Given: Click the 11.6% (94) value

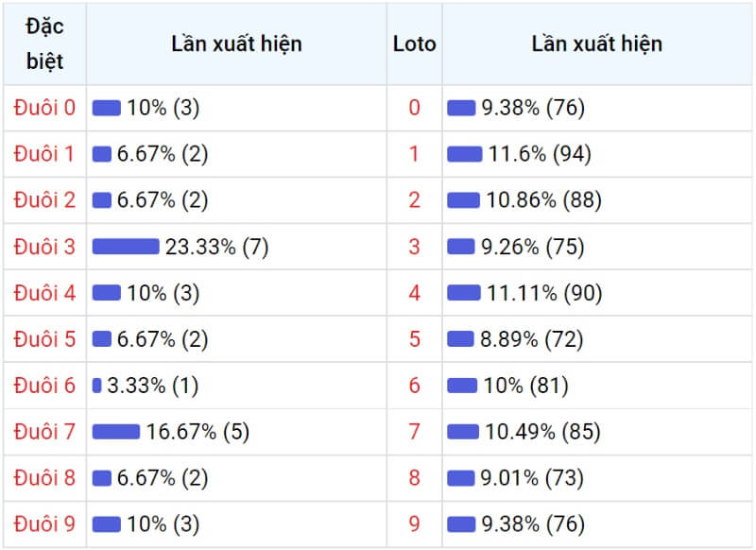Looking at the screenshot, I should coord(540,154).
